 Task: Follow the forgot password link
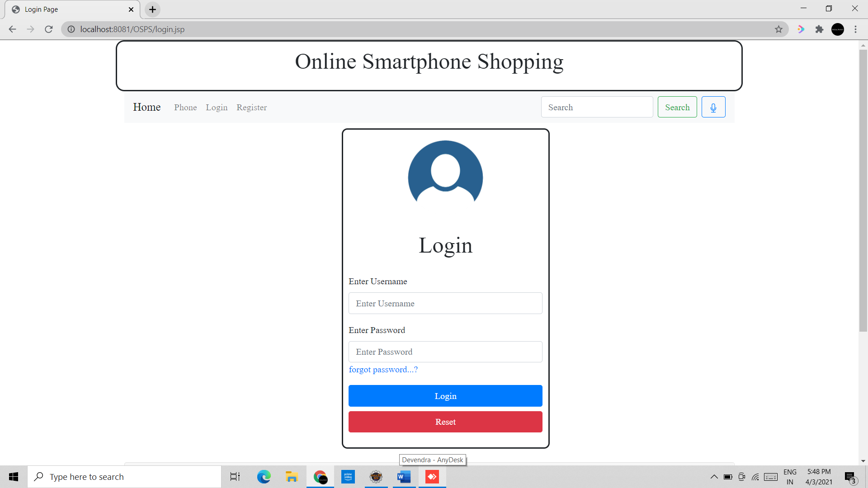(383, 370)
